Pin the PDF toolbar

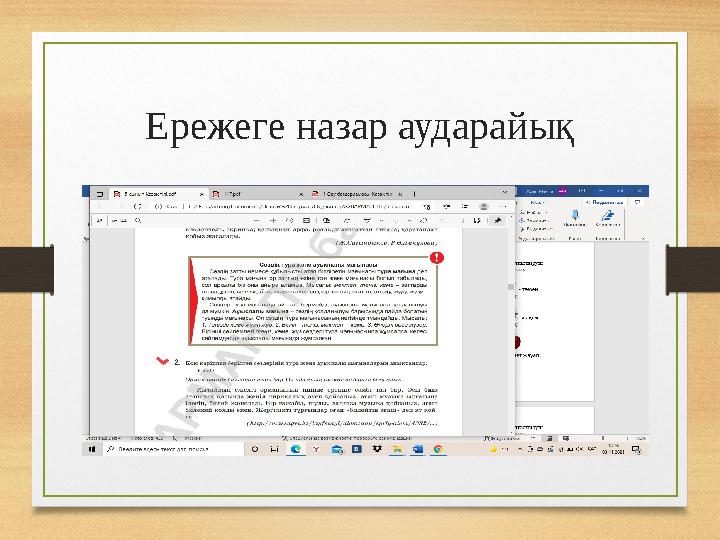coord(497,221)
